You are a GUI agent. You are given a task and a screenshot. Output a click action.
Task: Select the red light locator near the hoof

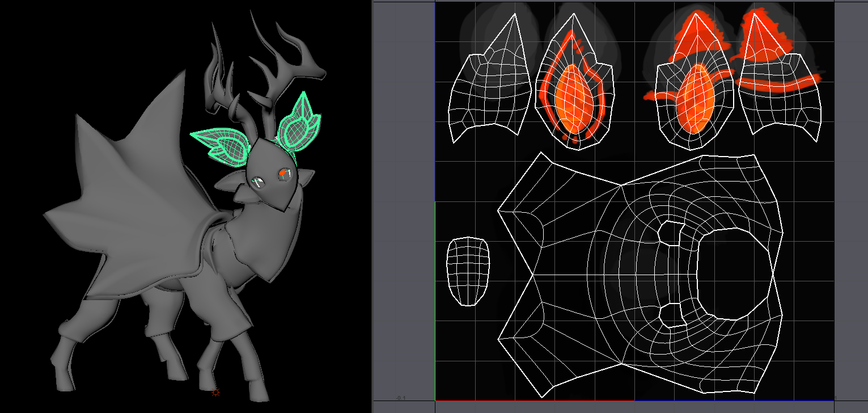215,392
